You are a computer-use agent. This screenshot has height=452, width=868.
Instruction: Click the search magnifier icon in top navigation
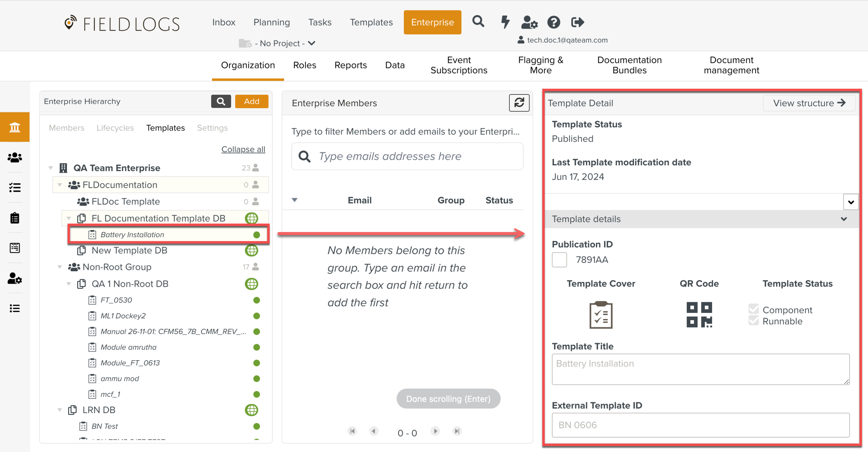[478, 22]
